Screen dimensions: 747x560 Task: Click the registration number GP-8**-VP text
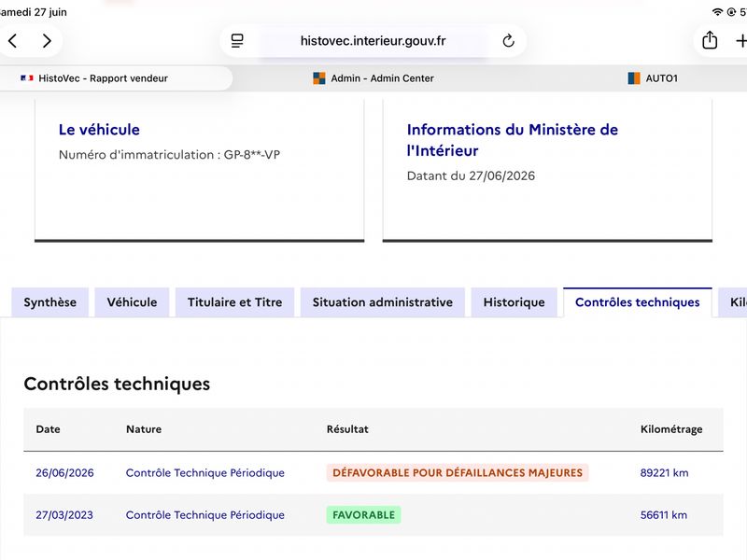(x=252, y=155)
